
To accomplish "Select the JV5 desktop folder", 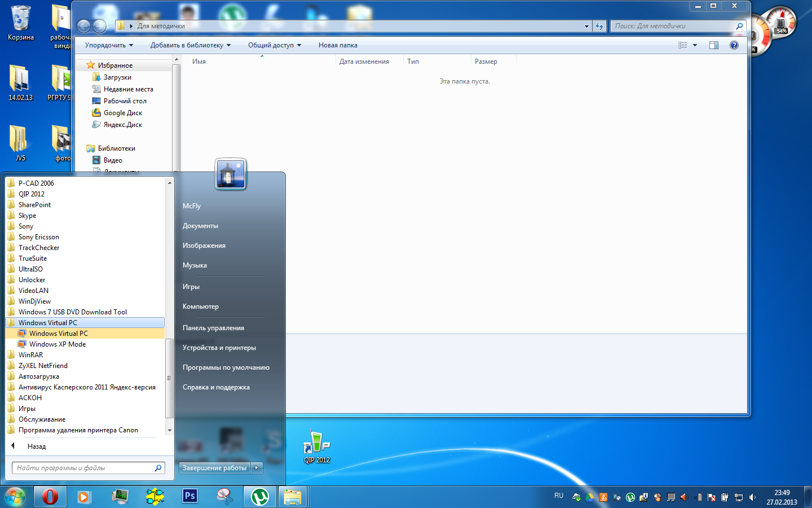I will point(20,143).
